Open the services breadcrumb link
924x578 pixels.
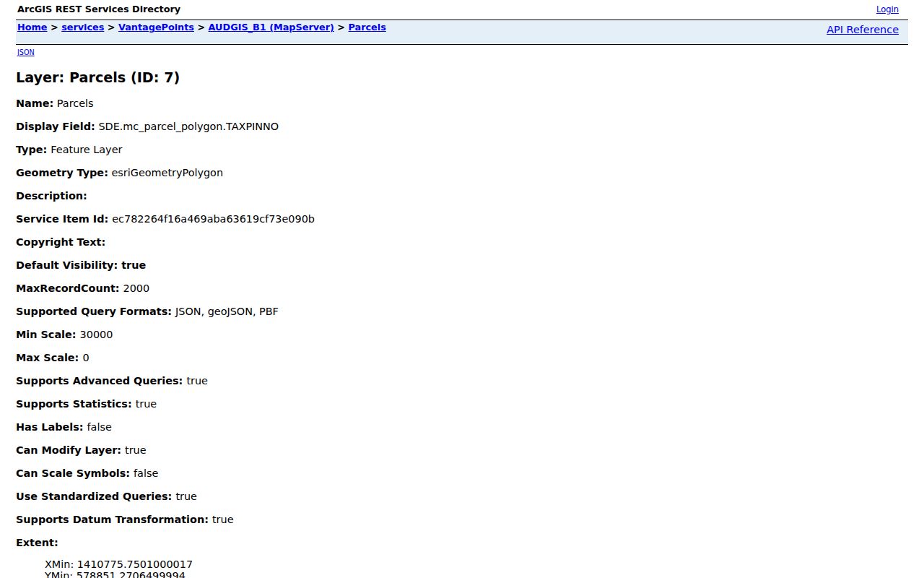click(x=83, y=27)
